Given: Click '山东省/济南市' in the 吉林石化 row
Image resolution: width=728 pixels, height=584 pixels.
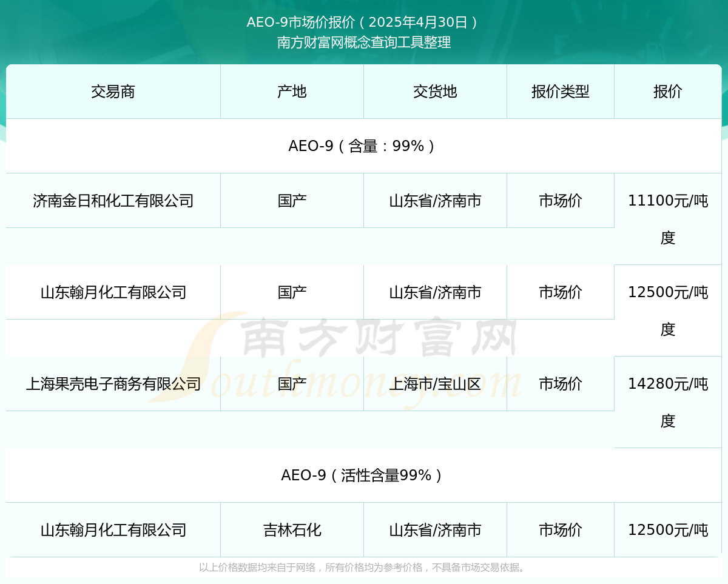Looking at the screenshot, I should [435, 530].
